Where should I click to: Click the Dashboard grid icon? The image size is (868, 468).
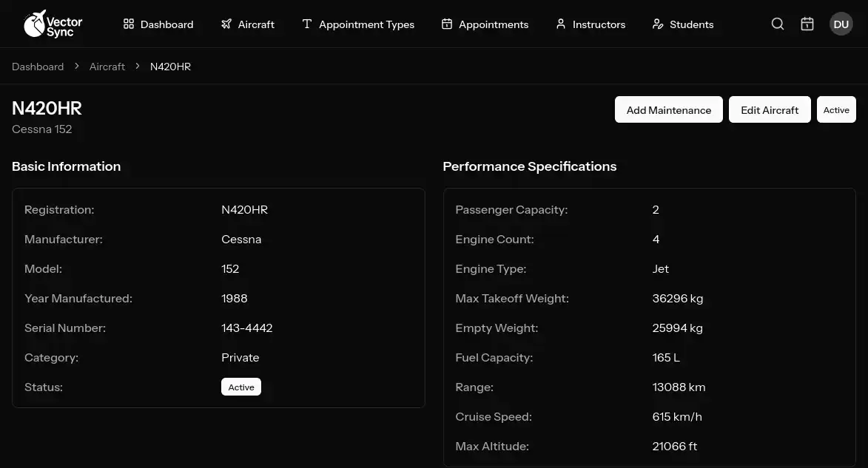(129, 24)
